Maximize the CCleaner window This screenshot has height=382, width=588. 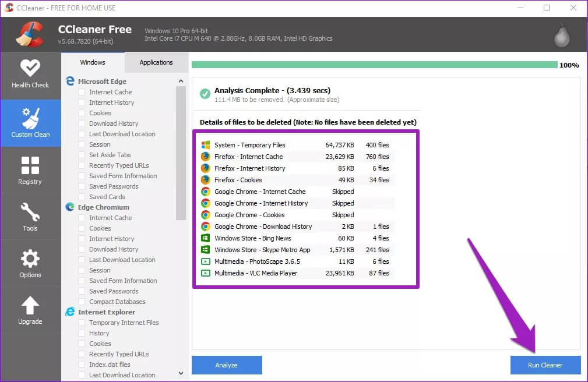(547, 8)
